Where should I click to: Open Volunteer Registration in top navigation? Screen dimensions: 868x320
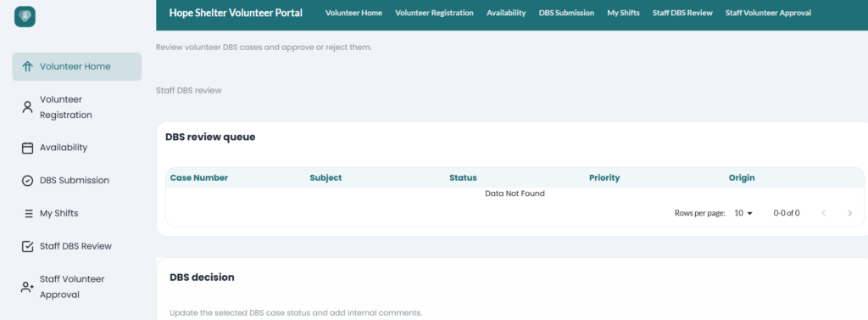pyautogui.click(x=434, y=13)
